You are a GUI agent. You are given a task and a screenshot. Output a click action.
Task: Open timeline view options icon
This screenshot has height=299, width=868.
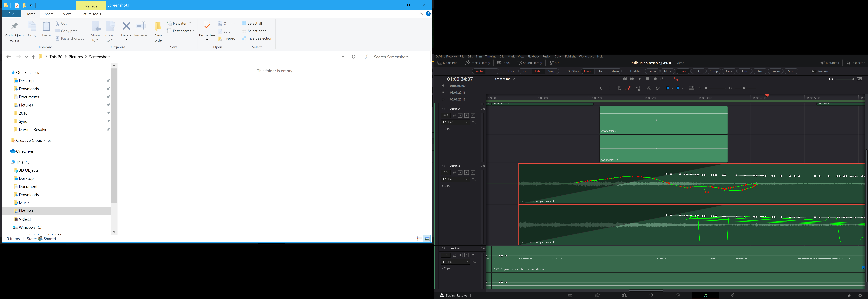pyautogui.click(x=691, y=88)
